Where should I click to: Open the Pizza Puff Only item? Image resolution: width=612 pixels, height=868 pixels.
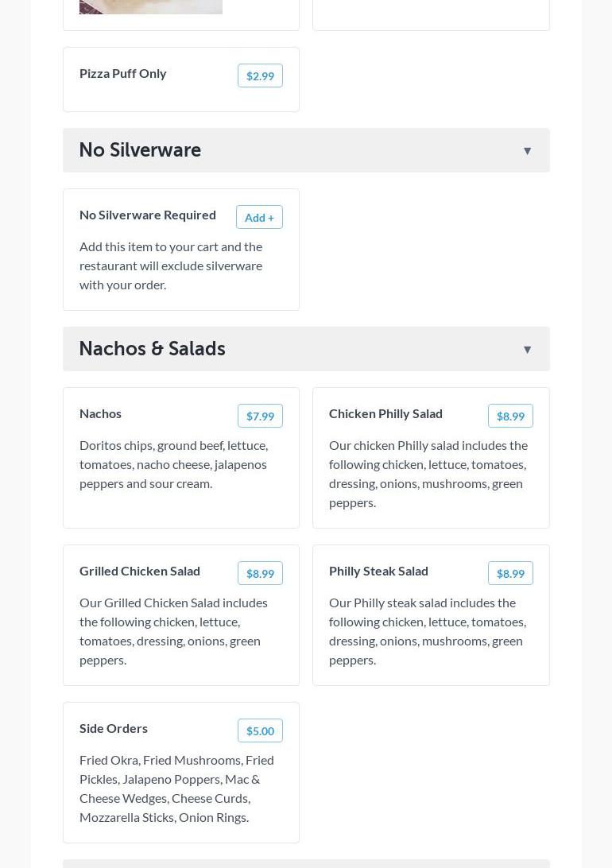(x=123, y=73)
